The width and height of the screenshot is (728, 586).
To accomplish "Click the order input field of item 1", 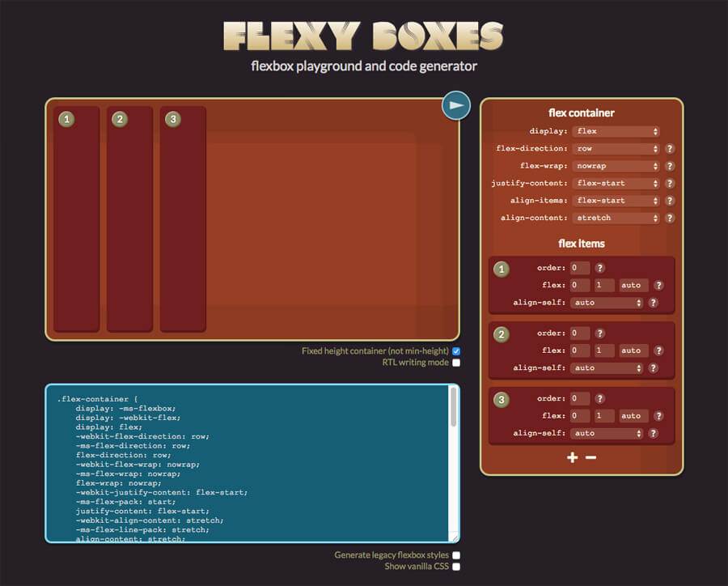I will 579,268.
